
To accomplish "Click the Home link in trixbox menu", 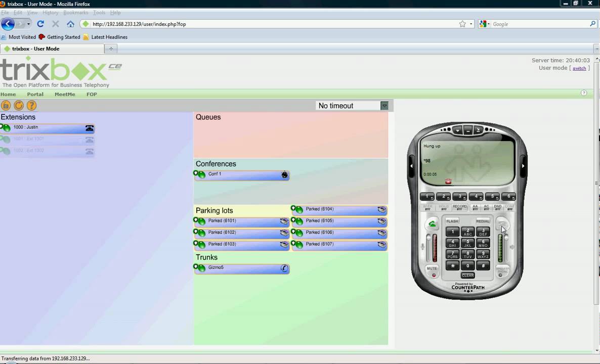I will [x=8, y=95].
